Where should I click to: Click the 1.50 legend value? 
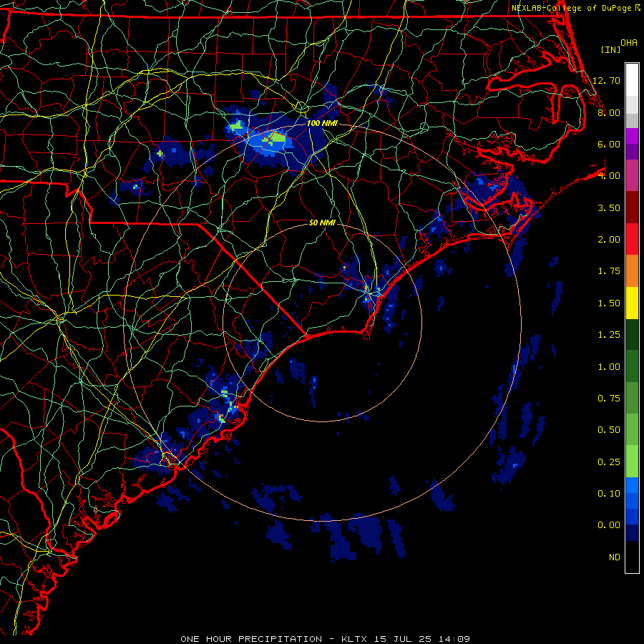click(x=609, y=303)
